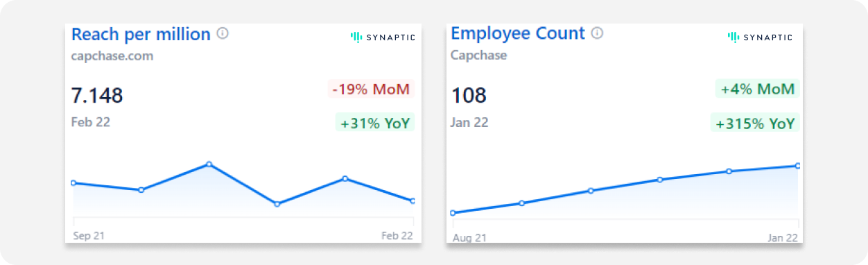
Task: Click Synaptic logo on Employee Count card
Action: (760, 37)
